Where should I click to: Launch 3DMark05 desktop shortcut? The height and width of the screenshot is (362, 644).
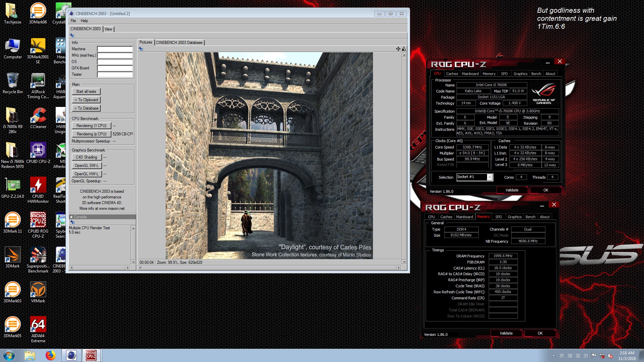coord(12,327)
